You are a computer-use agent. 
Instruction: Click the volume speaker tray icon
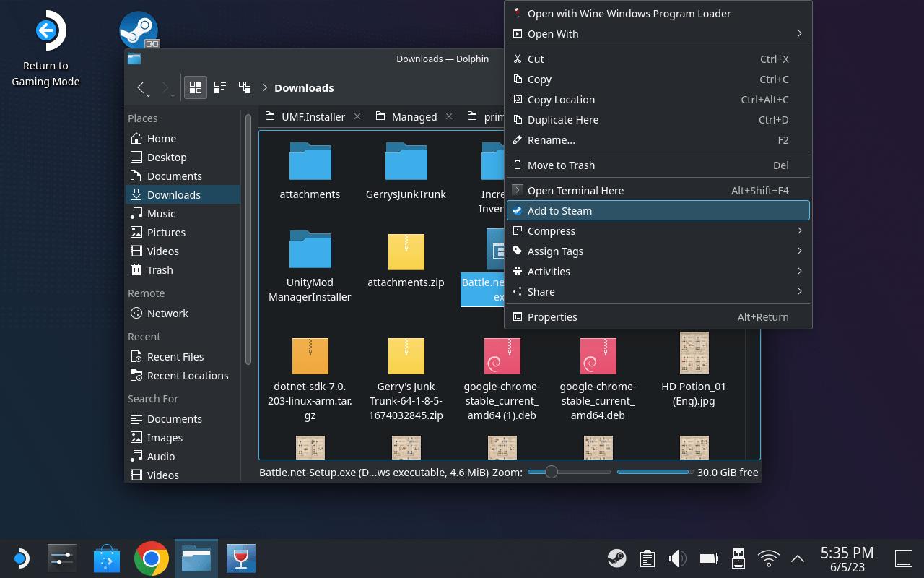pyautogui.click(x=677, y=558)
